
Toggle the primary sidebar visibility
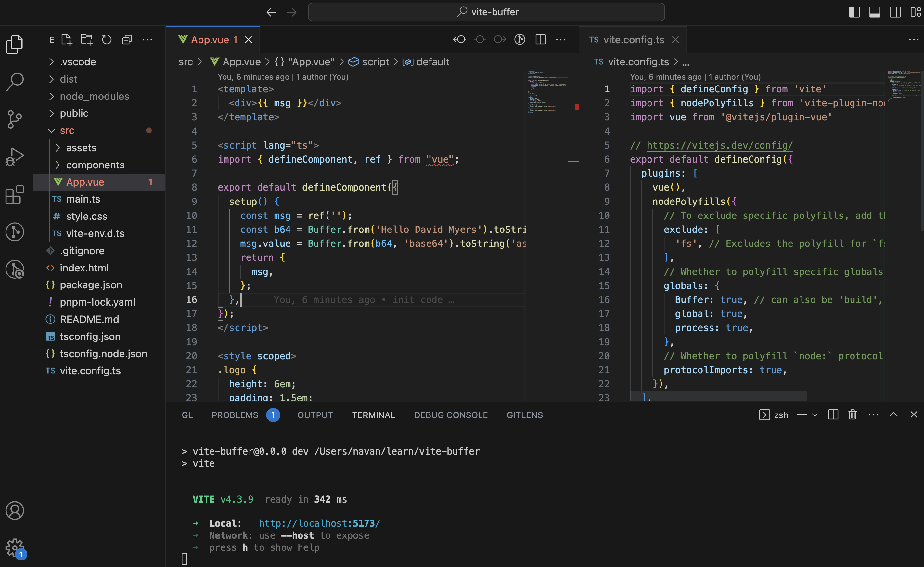[x=854, y=12]
